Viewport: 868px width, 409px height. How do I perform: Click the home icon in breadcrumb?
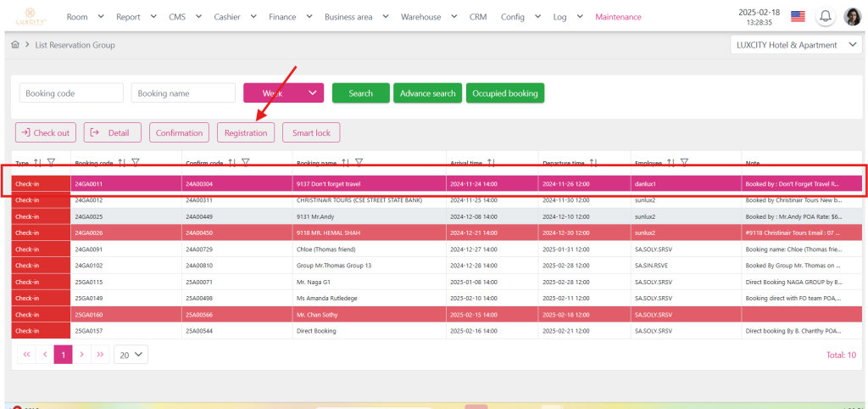click(x=15, y=45)
